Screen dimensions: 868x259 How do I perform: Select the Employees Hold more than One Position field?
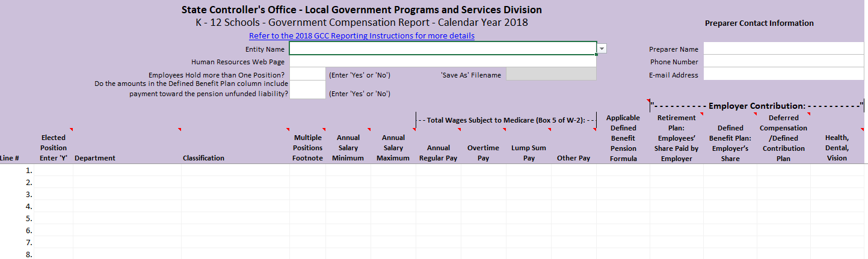pyautogui.click(x=307, y=74)
